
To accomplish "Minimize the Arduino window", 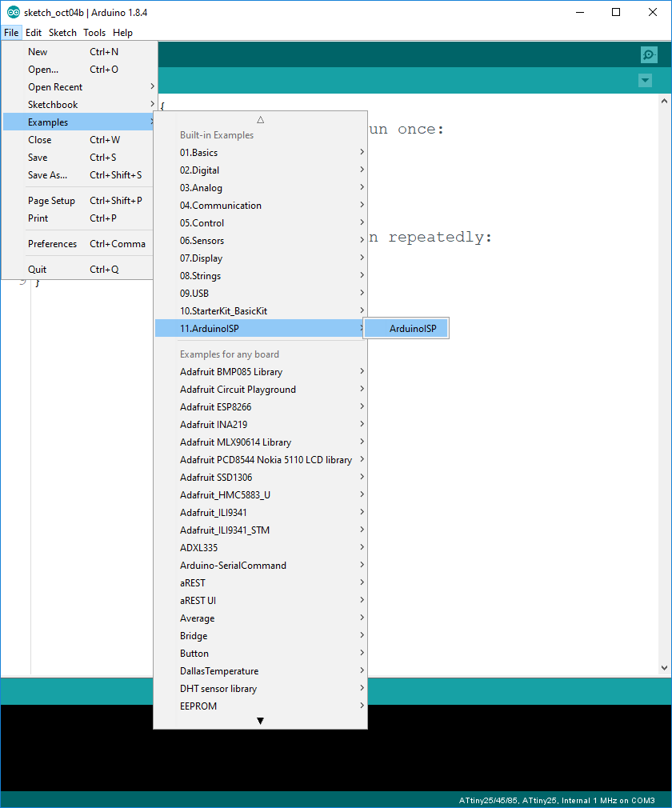I will 580,12.
